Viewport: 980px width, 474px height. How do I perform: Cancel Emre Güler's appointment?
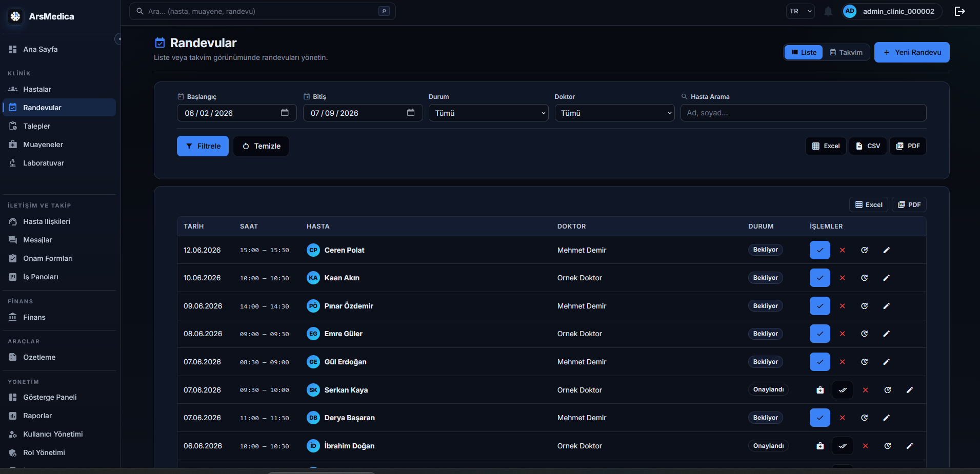coord(842,334)
